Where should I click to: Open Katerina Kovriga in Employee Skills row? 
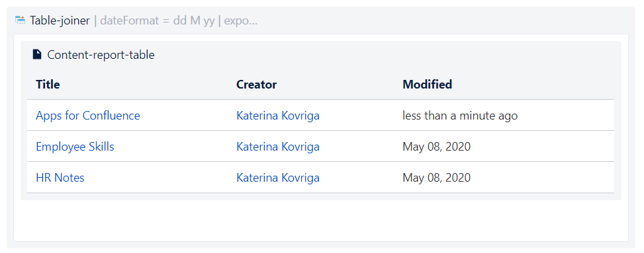pyautogui.click(x=277, y=147)
